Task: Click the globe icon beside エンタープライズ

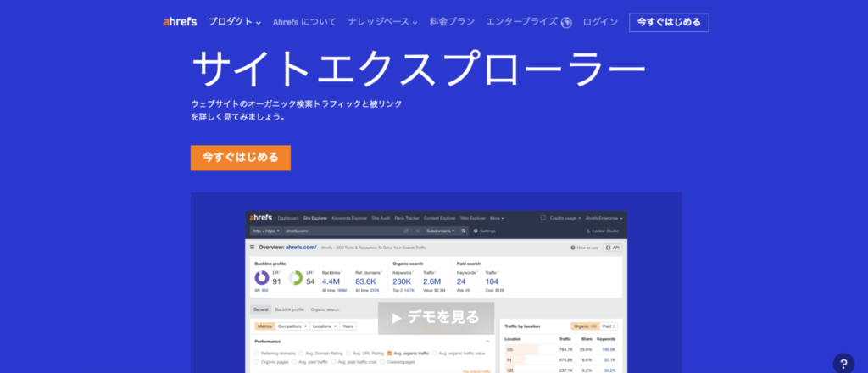Action: coord(565,23)
